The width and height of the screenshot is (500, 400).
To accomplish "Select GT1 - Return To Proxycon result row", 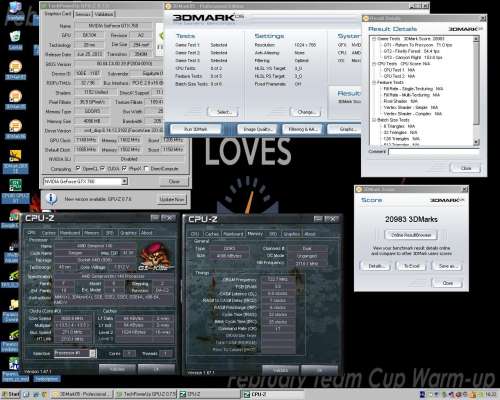I will coord(418,45).
